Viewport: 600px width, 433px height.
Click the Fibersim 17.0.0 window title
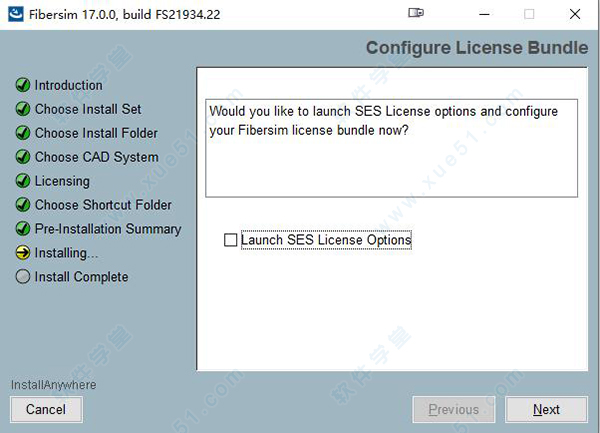(125, 15)
